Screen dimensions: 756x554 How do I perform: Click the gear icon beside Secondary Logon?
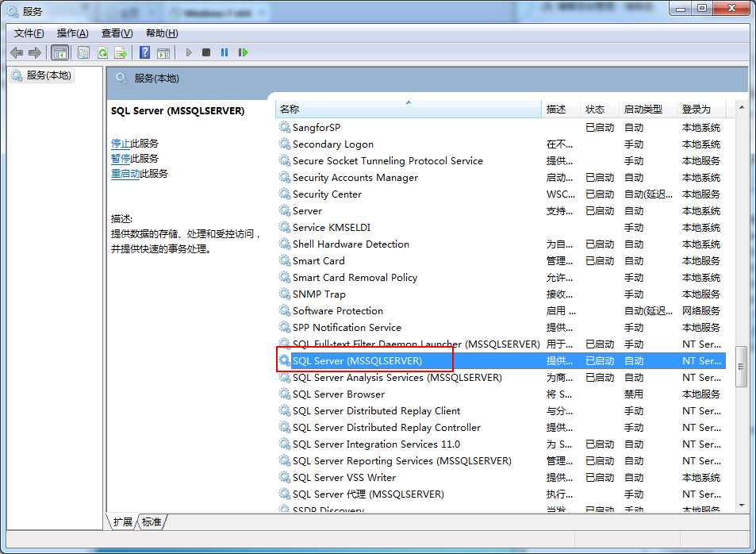pyautogui.click(x=285, y=144)
